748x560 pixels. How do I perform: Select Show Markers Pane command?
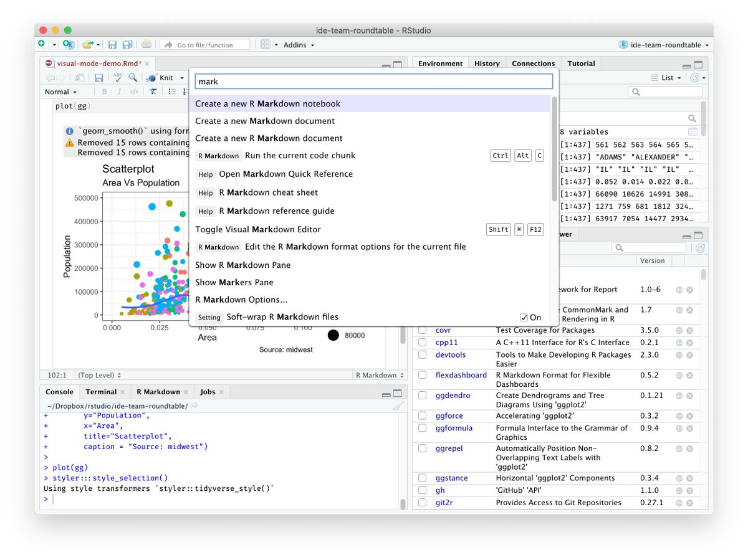370,282
